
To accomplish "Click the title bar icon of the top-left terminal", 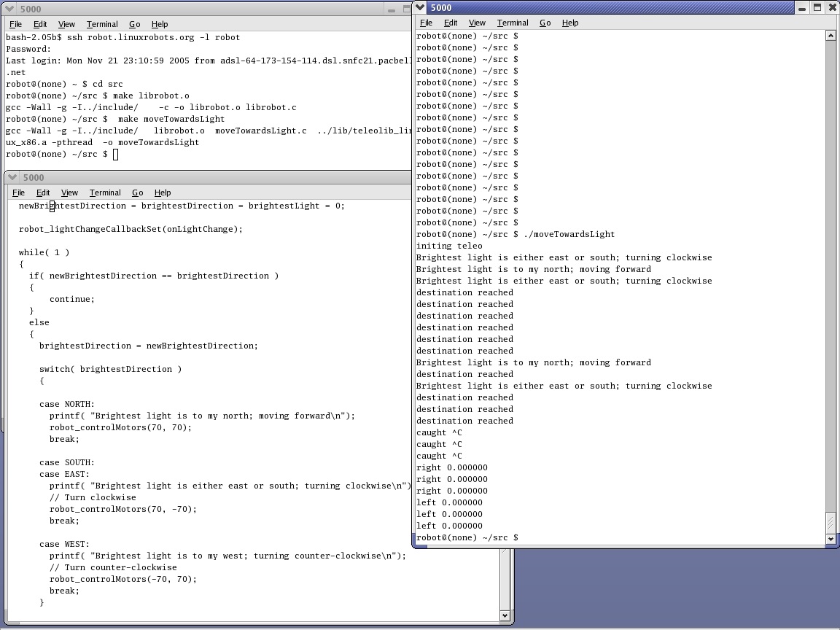I will (x=9, y=9).
